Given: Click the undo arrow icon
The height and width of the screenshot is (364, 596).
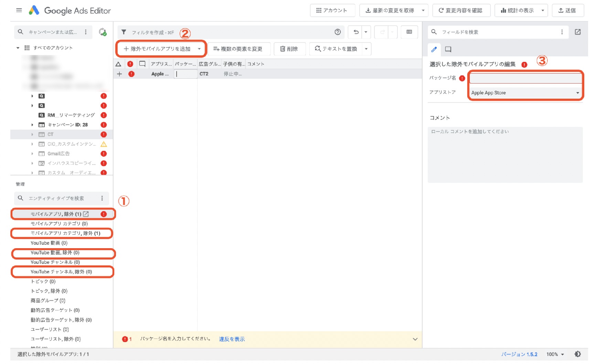Looking at the screenshot, I should click(x=355, y=32).
